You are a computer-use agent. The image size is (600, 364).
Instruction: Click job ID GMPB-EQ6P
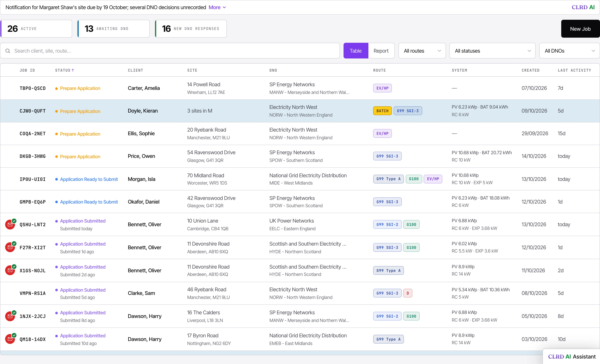point(33,202)
